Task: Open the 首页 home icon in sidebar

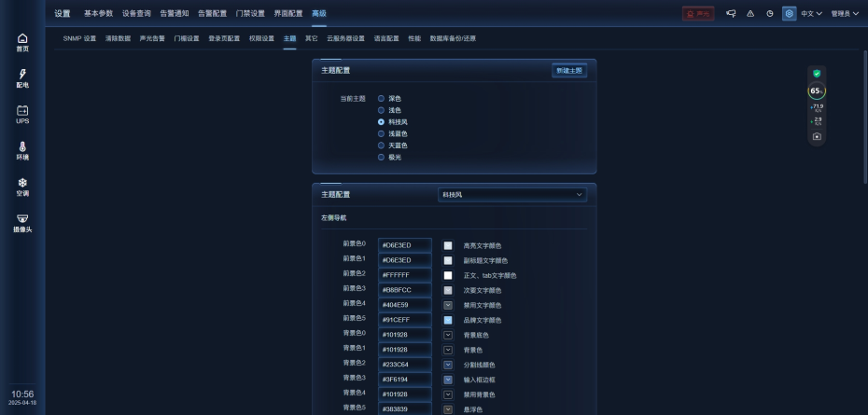Action: pyautogui.click(x=22, y=42)
